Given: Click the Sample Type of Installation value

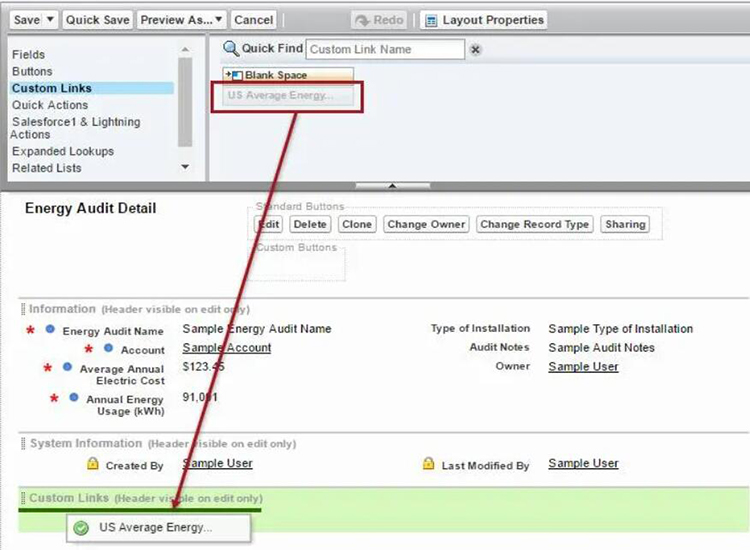Looking at the screenshot, I should tap(620, 329).
